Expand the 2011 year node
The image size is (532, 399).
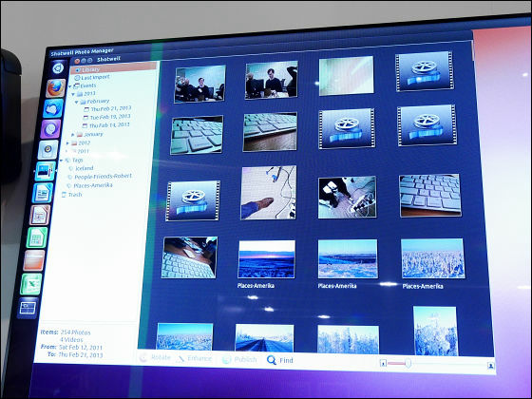coord(66,151)
